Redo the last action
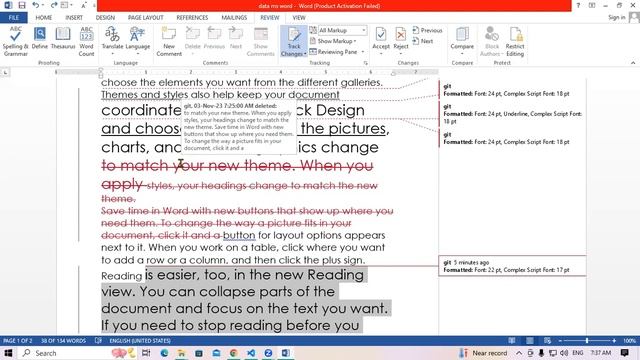The image size is (640, 360). coord(54,5)
